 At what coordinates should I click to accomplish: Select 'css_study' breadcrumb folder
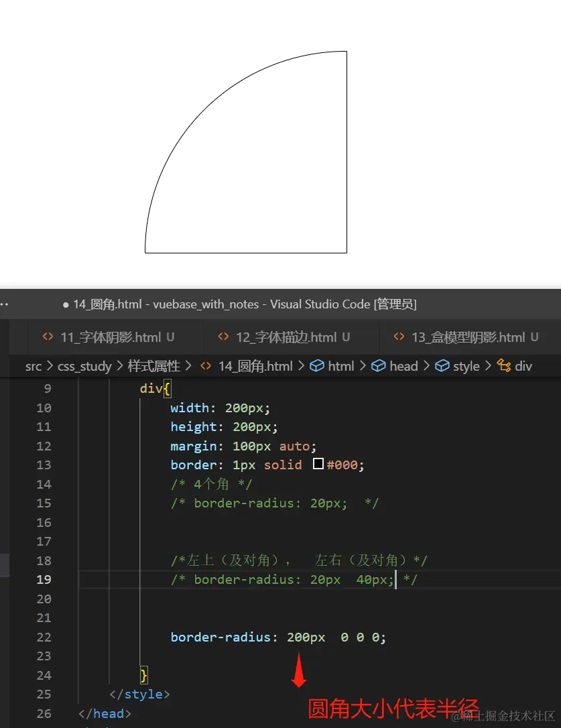coord(84,366)
